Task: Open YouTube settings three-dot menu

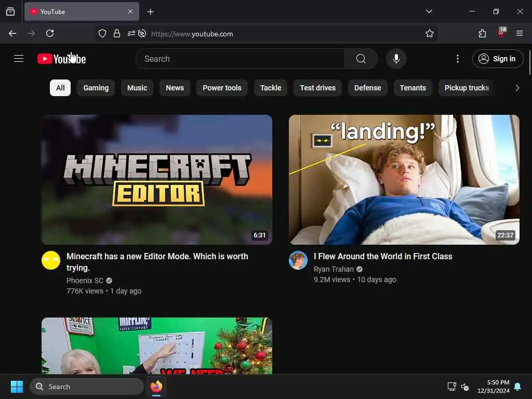Action: pos(457,59)
